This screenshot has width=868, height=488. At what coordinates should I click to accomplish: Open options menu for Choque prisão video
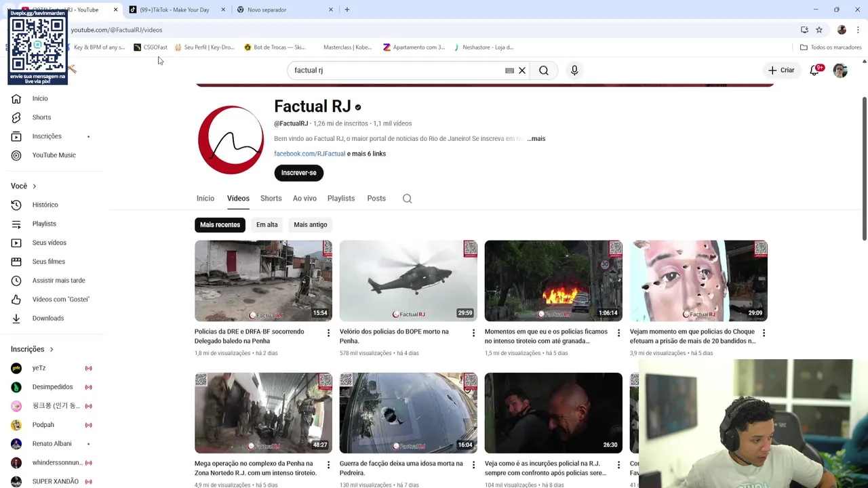[764, 333]
